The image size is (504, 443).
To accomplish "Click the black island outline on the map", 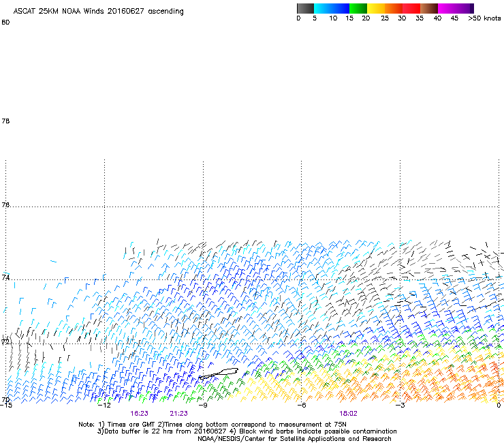I will click(x=219, y=373).
